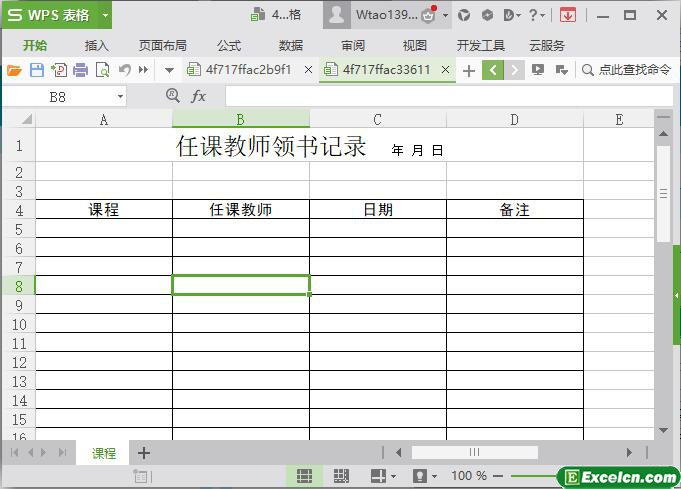
Task: Switch to page break preview in status bar
Action: [x=341, y=476]
